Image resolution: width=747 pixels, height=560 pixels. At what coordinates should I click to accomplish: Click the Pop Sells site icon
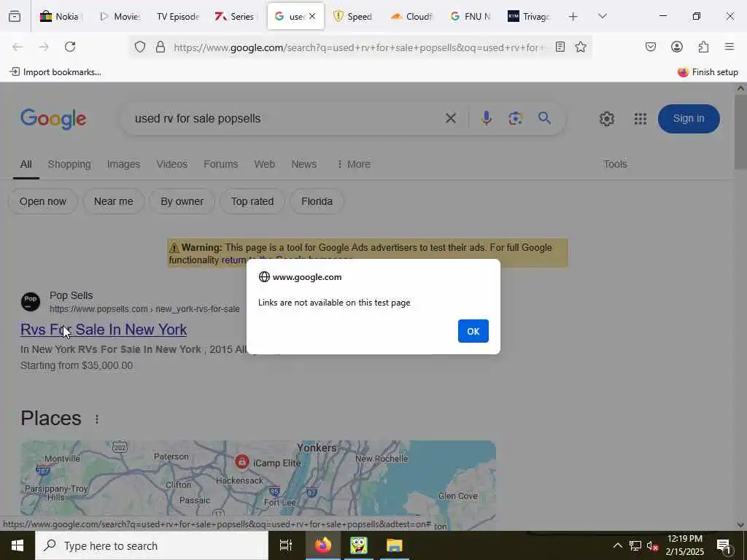click(31, 302)
